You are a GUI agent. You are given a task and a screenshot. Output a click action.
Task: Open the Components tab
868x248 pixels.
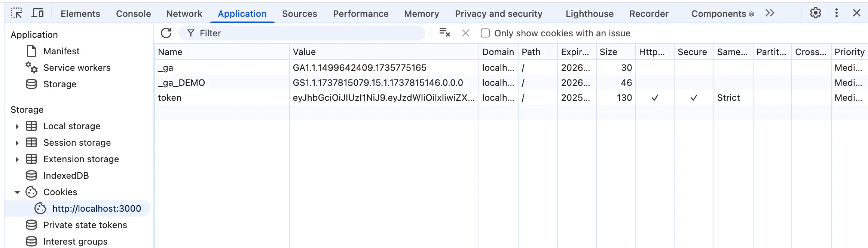point(722,14)
